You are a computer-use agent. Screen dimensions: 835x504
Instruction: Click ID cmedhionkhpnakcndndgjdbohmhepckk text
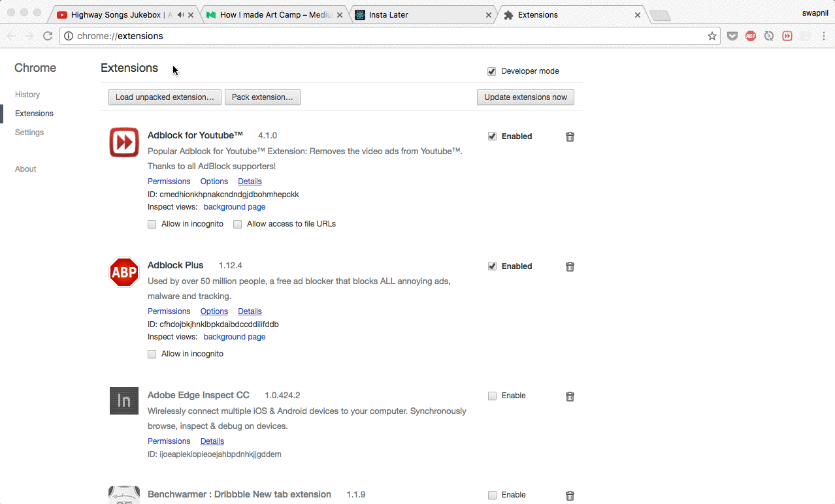point(223,195)
